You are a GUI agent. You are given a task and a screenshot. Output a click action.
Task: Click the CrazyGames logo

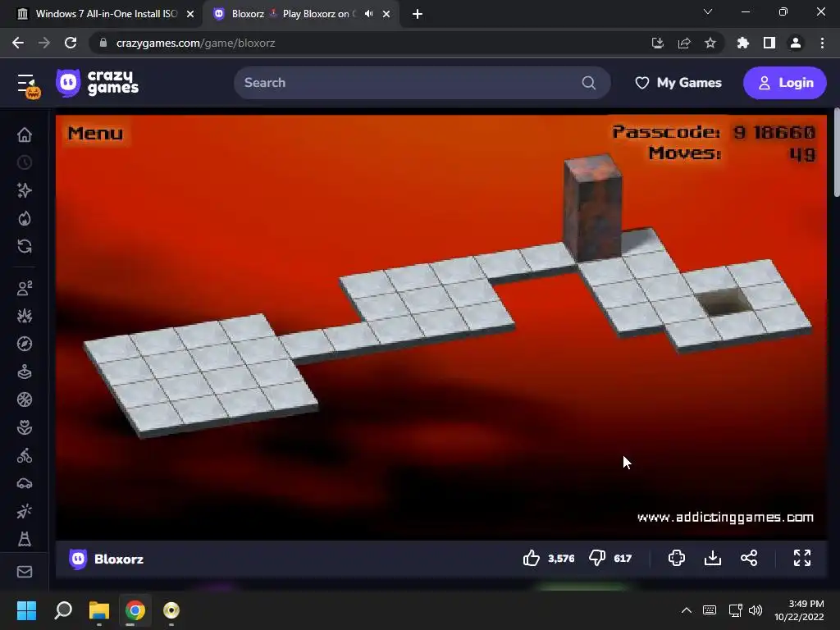click(98, 83)
